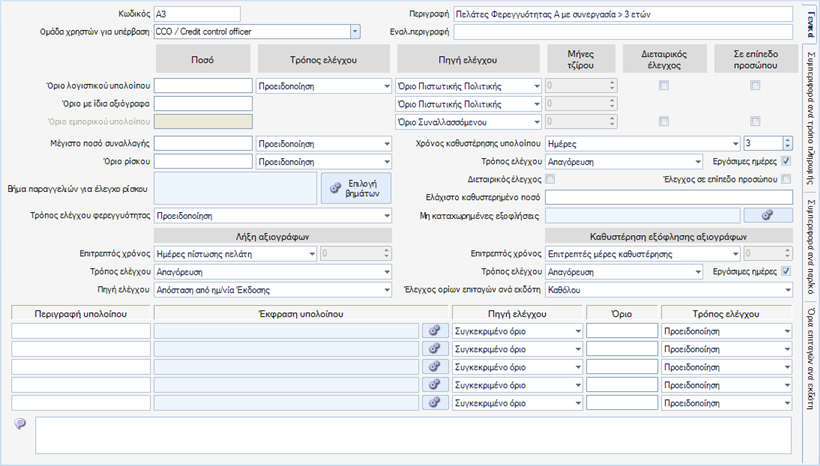Click the Επιλογή βημάτων button

click(356, 188)
